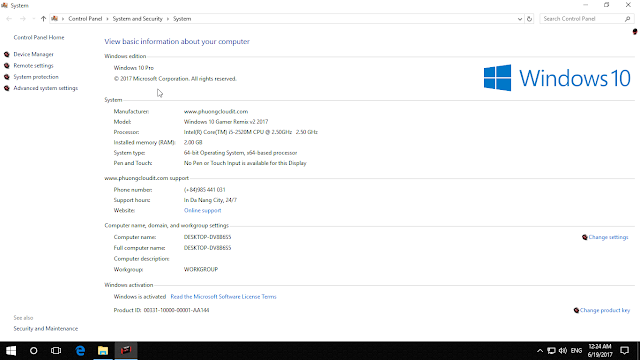Click the red System app taskbar icon

point(126,351)
